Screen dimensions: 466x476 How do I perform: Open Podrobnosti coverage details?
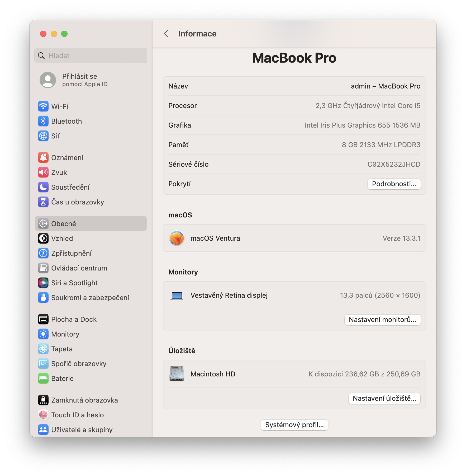tap(394, 184)
